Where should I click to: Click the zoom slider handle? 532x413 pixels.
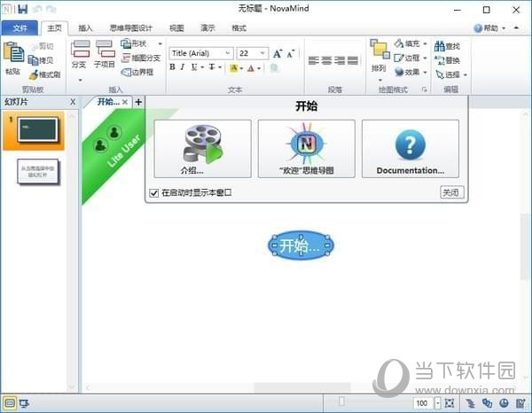pyautogui.click(x=341, y=401)
